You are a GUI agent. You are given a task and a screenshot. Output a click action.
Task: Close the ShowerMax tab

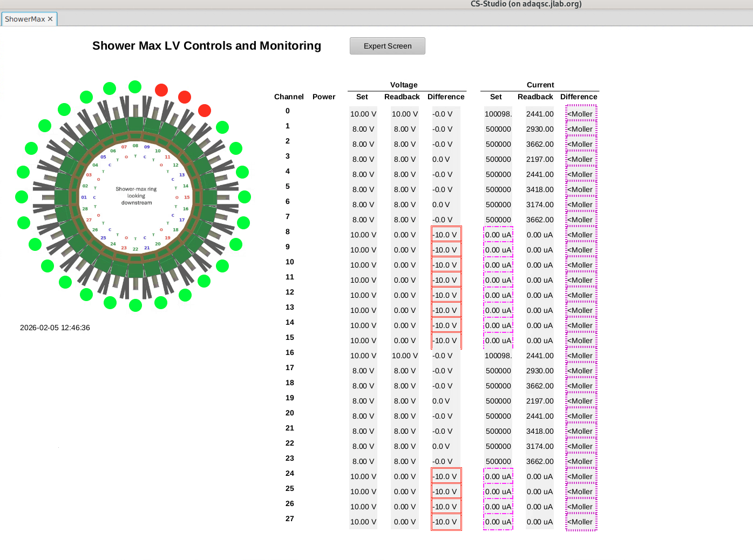(50, 19)
